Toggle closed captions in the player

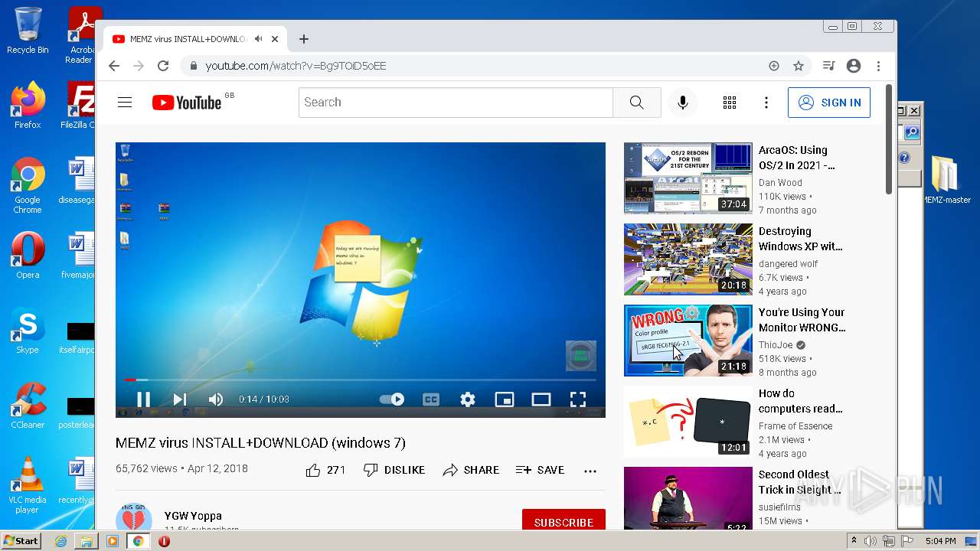pyautogui.click(x=431, y=399)
